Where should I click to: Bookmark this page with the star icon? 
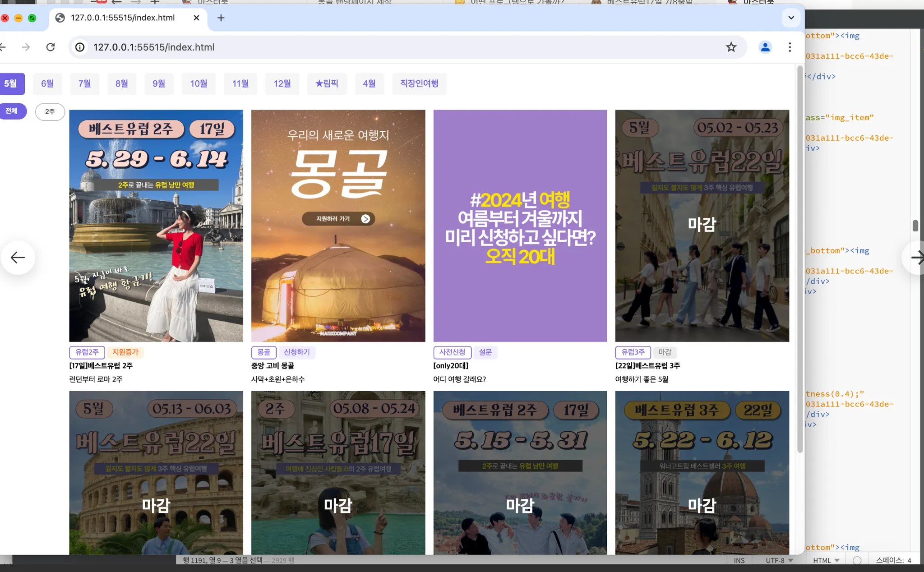click(731, 47)
